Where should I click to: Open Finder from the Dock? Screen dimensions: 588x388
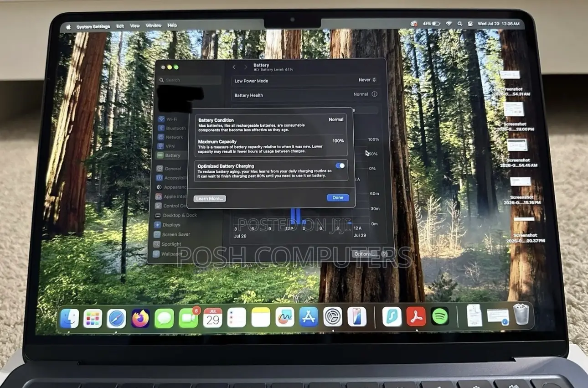pyautogui.click(x=69, y=318)
